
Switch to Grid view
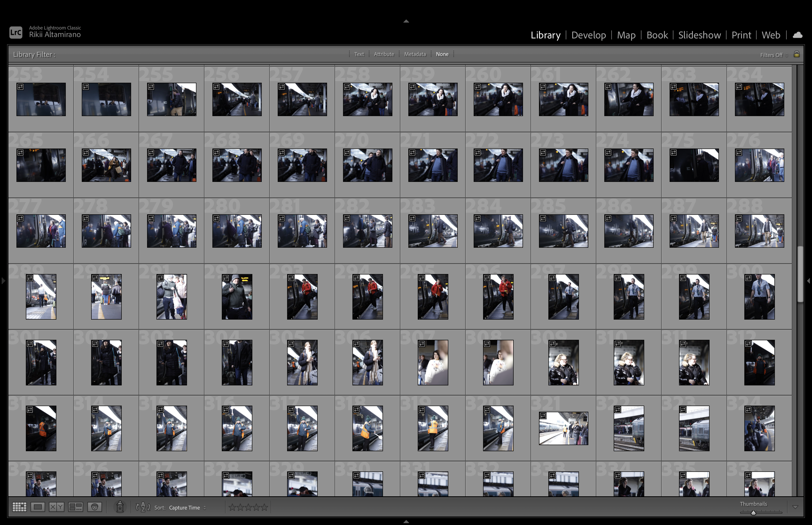point(19,507)
